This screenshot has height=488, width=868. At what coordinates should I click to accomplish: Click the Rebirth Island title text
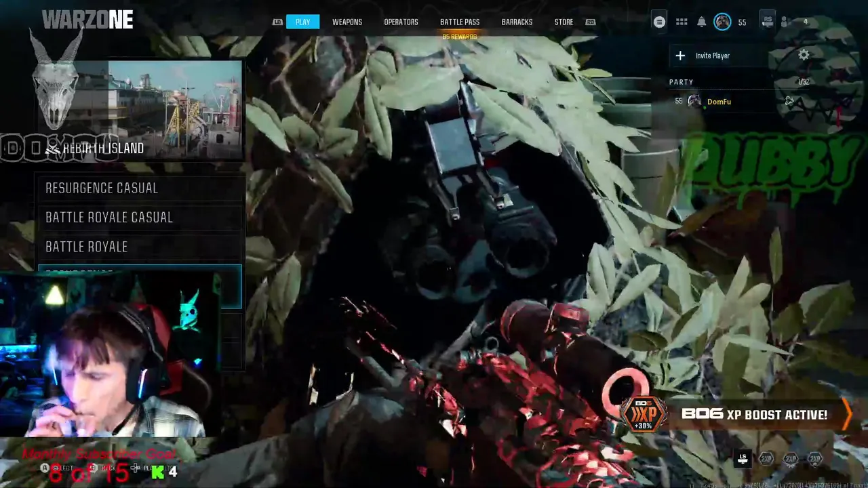click(x=102, y=148)
